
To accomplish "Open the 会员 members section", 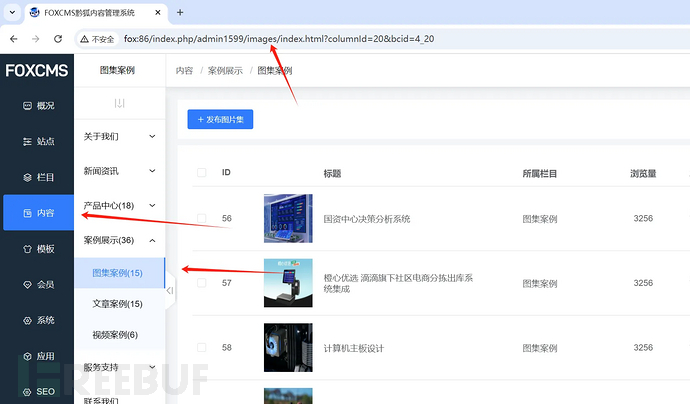I will (x=38, y=285).
